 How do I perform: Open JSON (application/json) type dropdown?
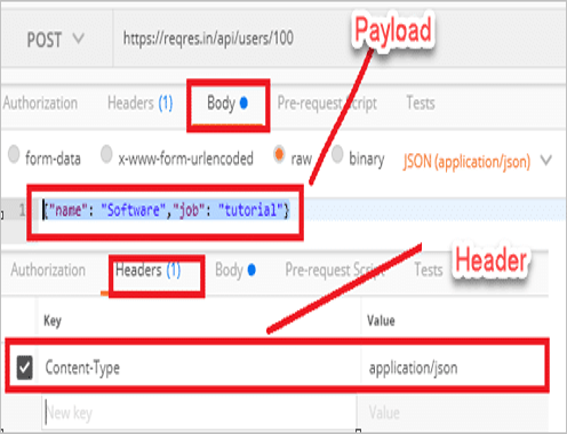[x=477, y=161]
